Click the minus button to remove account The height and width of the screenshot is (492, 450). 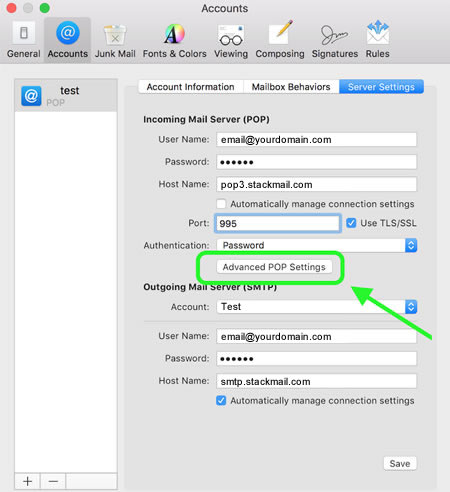click(x=53, y=481)
